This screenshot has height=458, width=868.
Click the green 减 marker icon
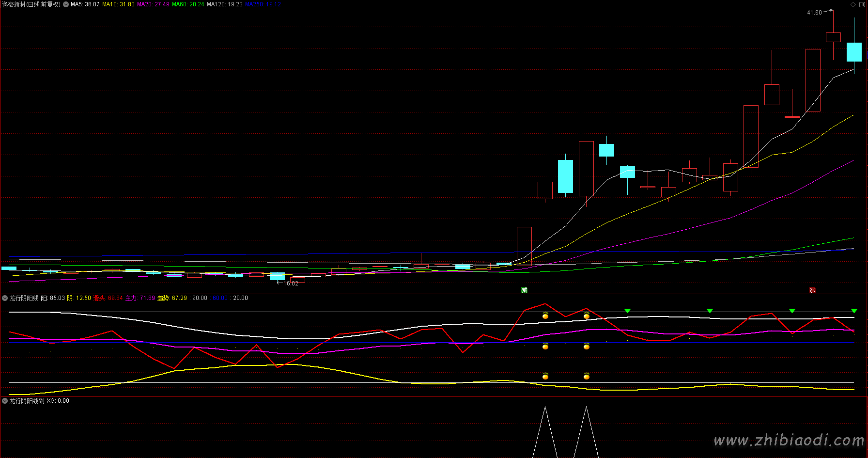pyautogui.click(x=524, y=290)
